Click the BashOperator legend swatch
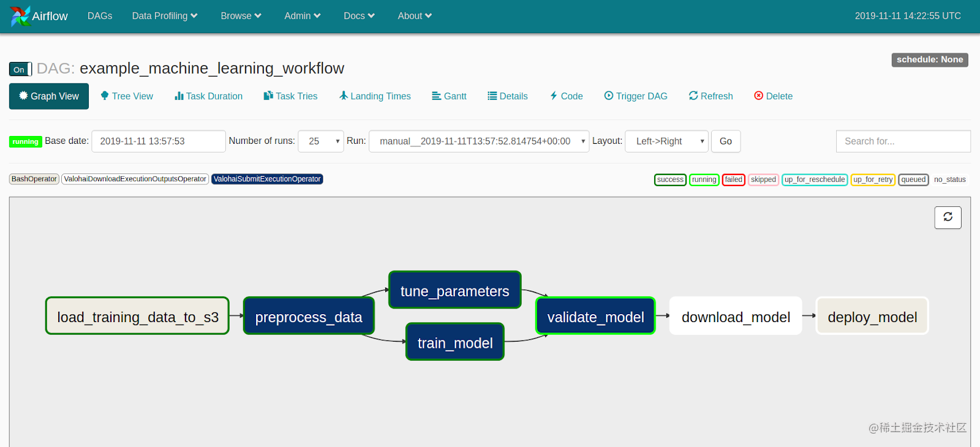 pyautogui.click(x=34, y=179)
